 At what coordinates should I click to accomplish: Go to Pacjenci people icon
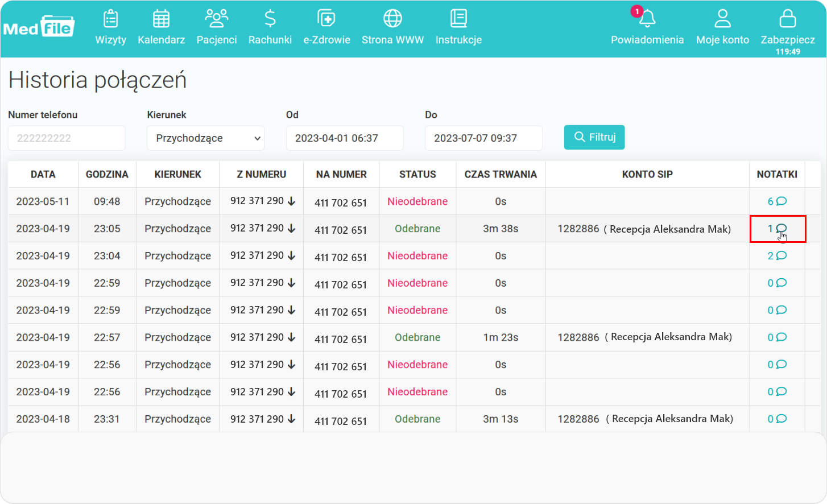(216, 19)
